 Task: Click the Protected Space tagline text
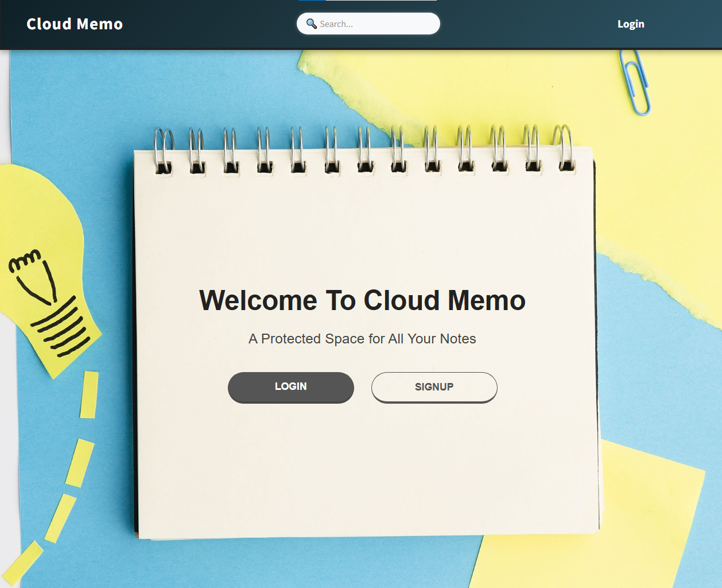tap(362, 339)
